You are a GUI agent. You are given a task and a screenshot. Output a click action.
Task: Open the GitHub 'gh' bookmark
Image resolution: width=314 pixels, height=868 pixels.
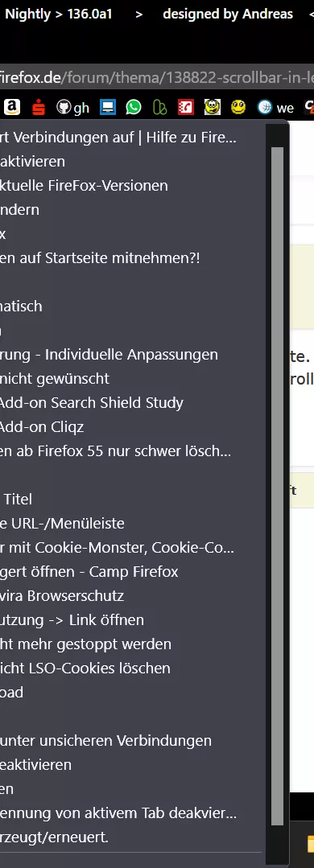[x=73, y=107]
